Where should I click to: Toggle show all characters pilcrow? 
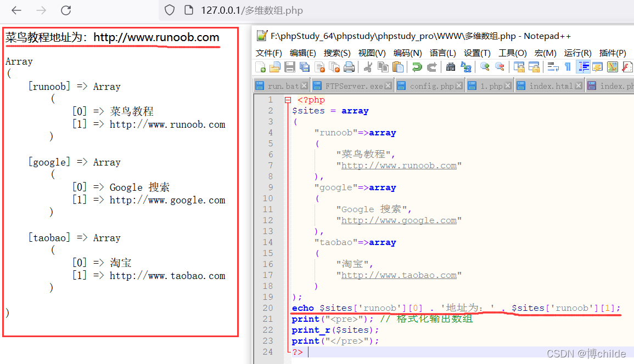[568, 67]
